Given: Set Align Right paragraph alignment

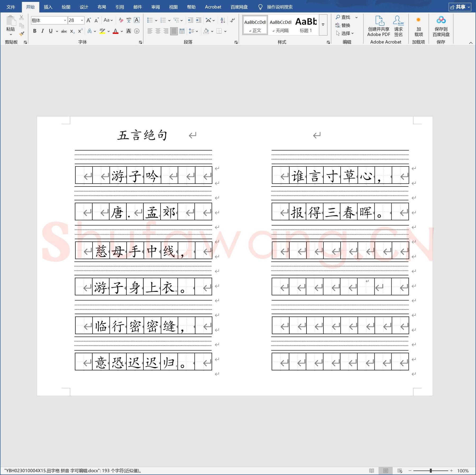Looking at the screenshot, I should coord(166,31).
